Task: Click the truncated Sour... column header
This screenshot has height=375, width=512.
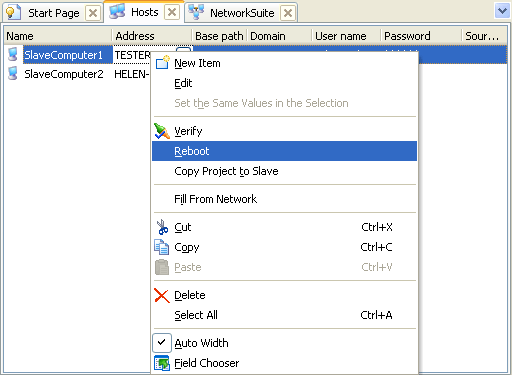Action: click(x=485, y=36)
